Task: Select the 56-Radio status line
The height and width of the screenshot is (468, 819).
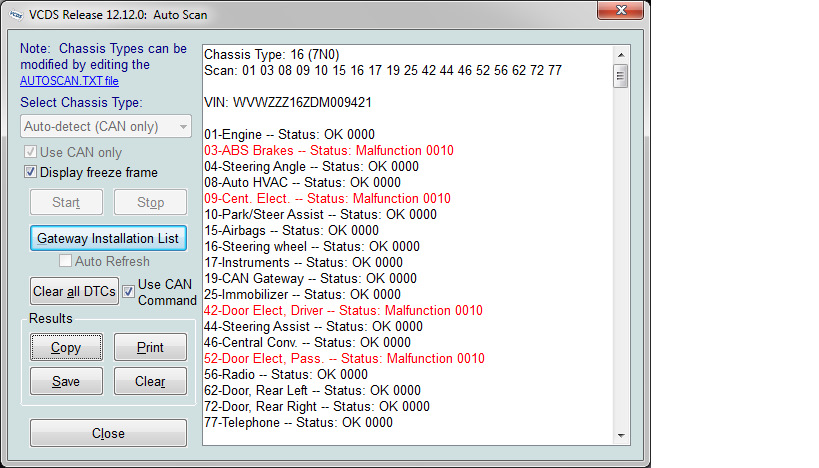Action: point(286,375)
